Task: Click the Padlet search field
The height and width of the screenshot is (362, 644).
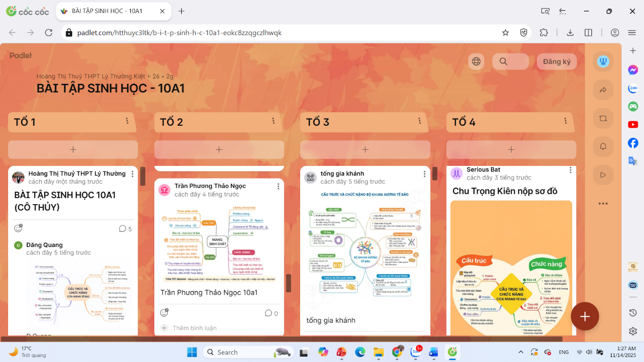Action: click(x=510, y=62)
